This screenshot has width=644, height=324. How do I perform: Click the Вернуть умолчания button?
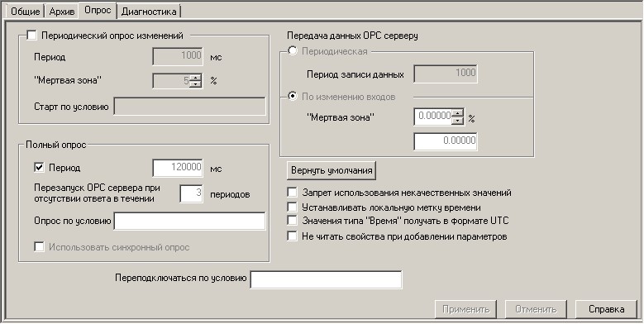click(x=332, y=170)
